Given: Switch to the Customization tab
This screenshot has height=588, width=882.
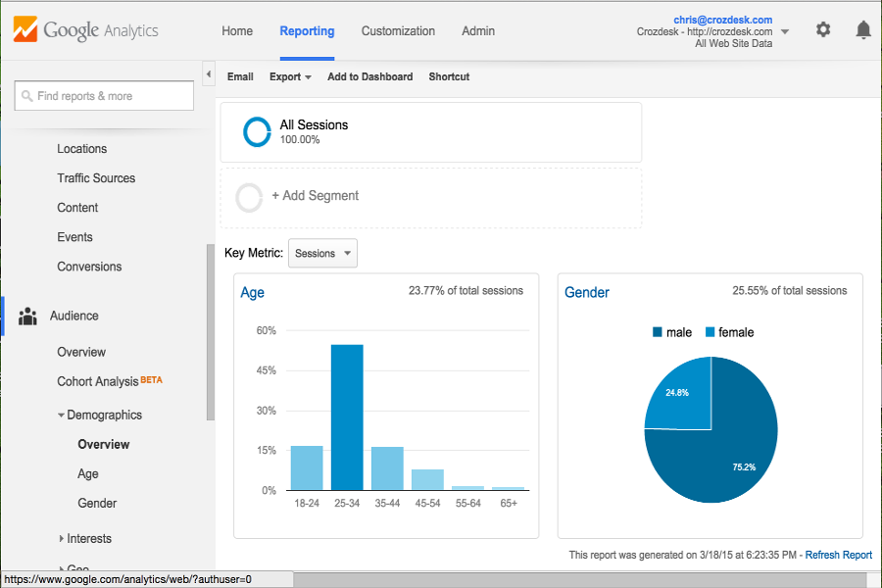Looking at the screenshot, I should (398, 30).
